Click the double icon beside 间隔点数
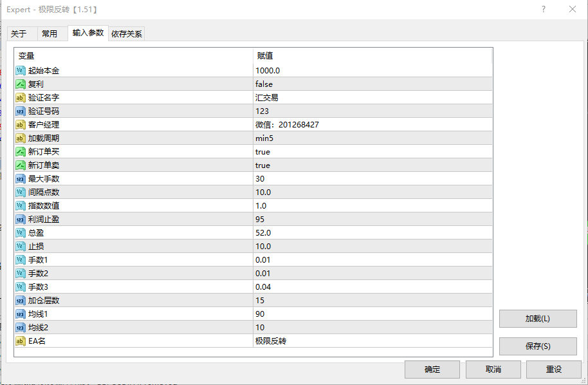Image resolution: width=588 pixels, height=385 pixels. (21, 192)
